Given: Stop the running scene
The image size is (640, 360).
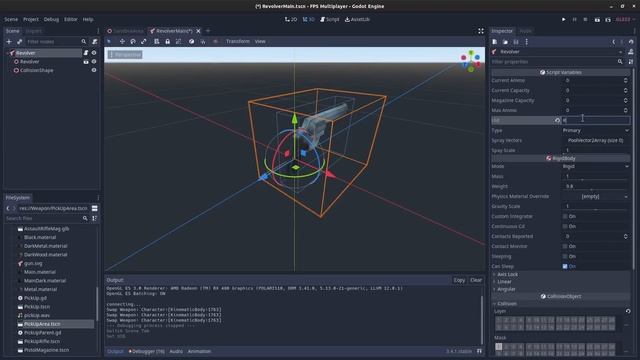Looking at the screenshot, I should pos(585,19).
